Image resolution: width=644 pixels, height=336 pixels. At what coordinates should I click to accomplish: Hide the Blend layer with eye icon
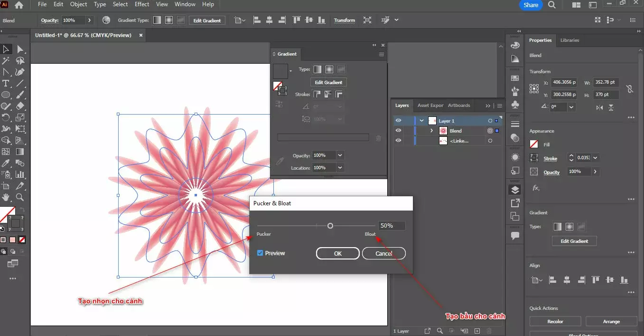[398, 131]
